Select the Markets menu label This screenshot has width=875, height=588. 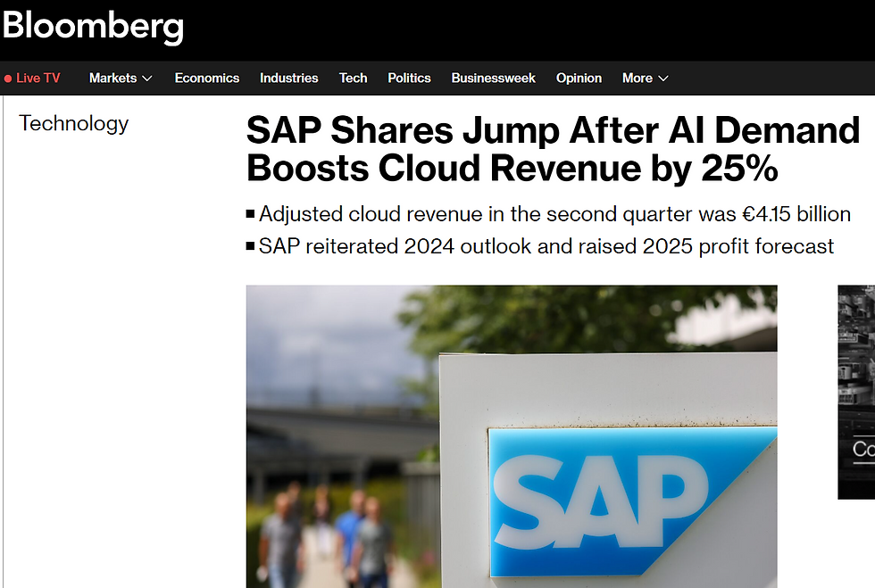click(112, 79)
